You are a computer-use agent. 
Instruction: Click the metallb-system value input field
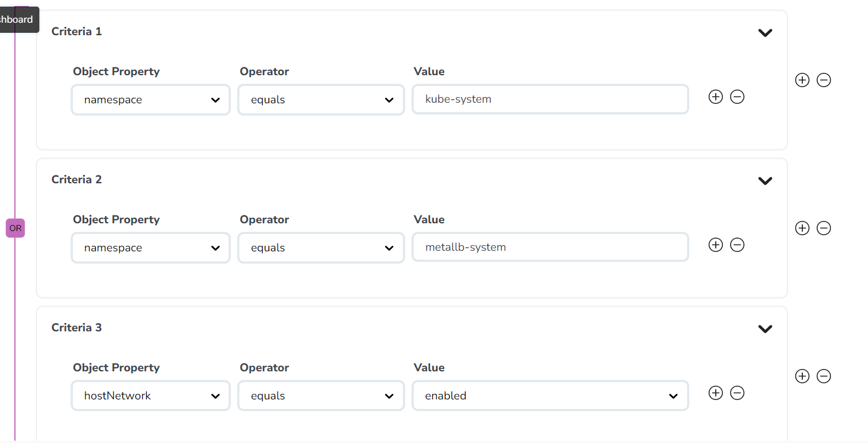tap(550, 247)
